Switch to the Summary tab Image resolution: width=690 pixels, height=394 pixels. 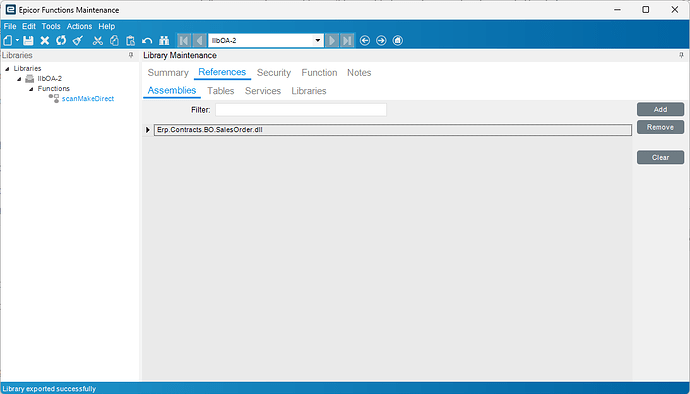point(168,73)
